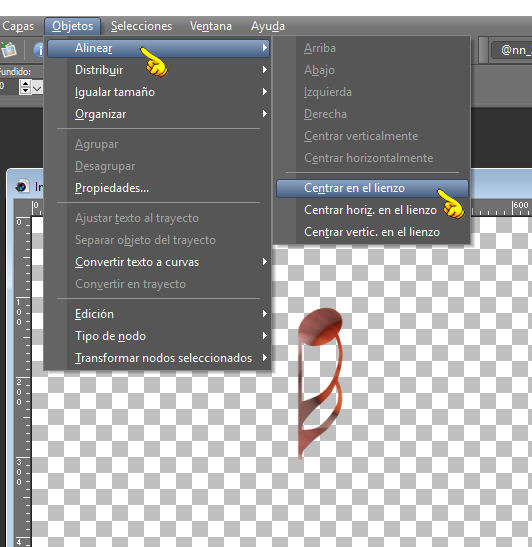Click the image window's title bar icon
Screen dimensions: 532x547
point(22,187)
